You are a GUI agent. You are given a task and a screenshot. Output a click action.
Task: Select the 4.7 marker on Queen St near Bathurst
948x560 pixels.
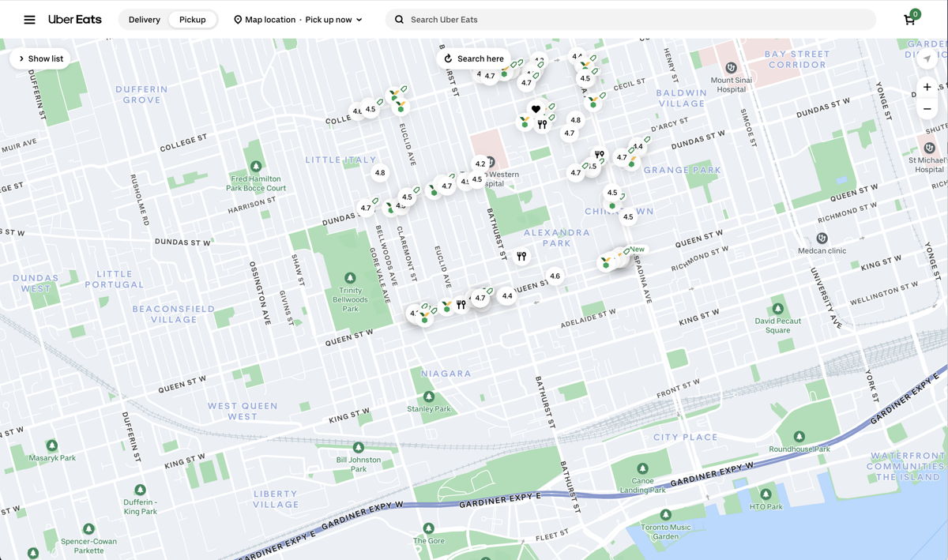point(480,298)
